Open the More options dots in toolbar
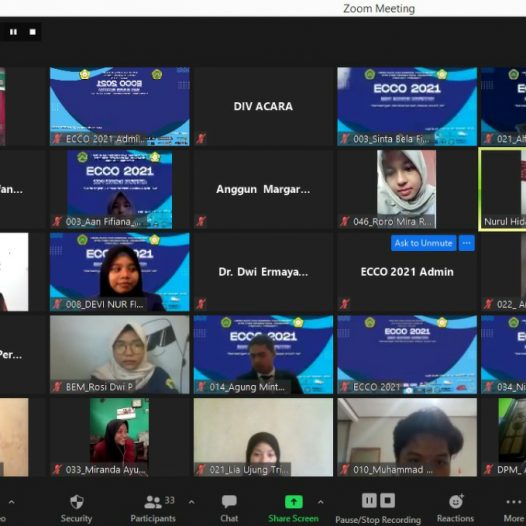This screenshot has height=526, width=526. [x=514, y=502]
